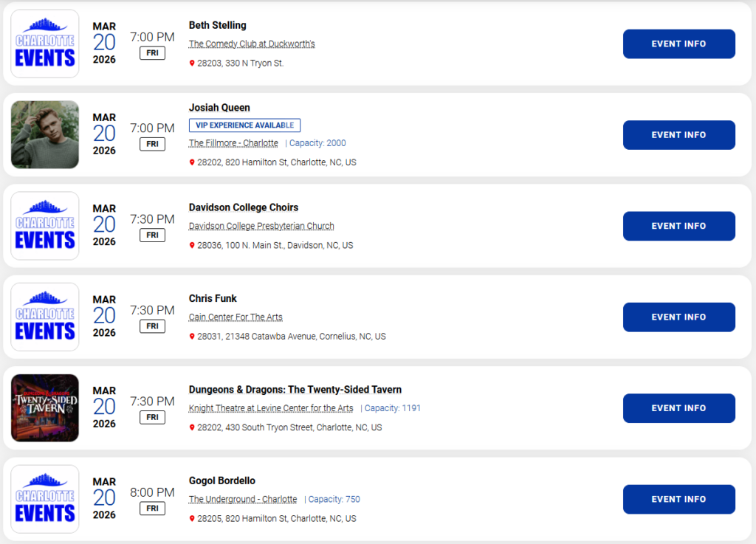Open Josiah Queen artist photo thumbnail
Viewport: 756px width, 544px height.
pos(45,134)
